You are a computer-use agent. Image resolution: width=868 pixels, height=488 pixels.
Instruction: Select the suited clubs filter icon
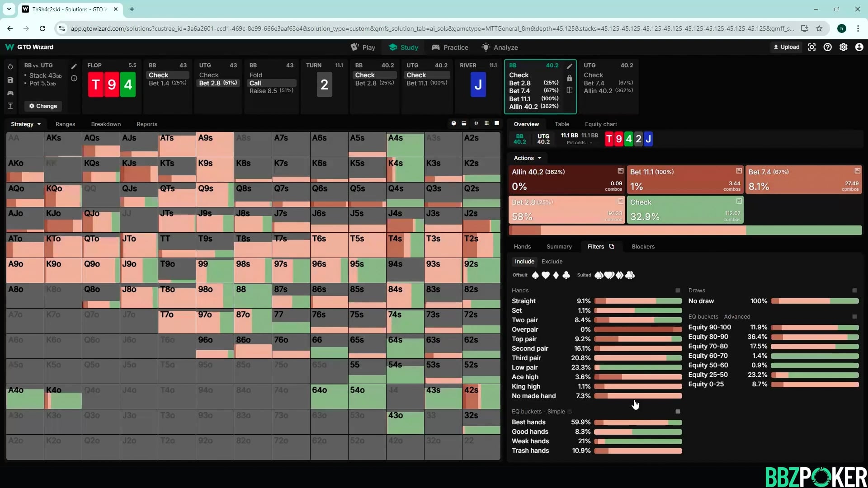(x=630, y=275)
